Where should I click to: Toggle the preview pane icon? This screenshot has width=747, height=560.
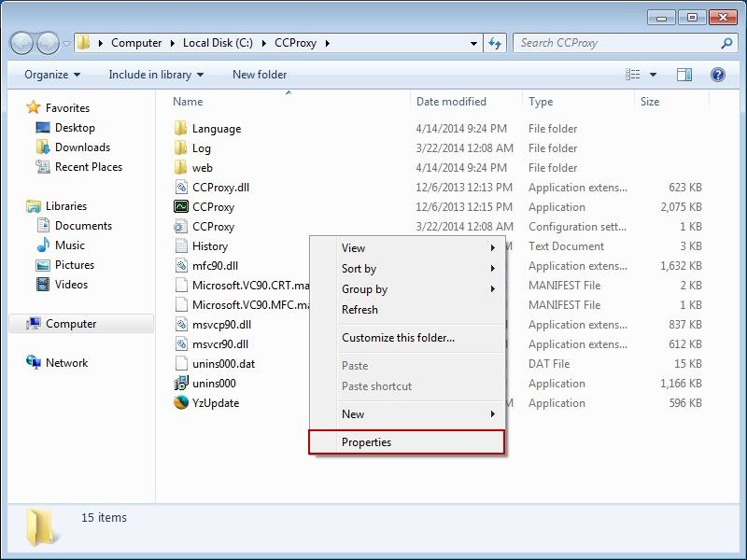coord(684,75)
